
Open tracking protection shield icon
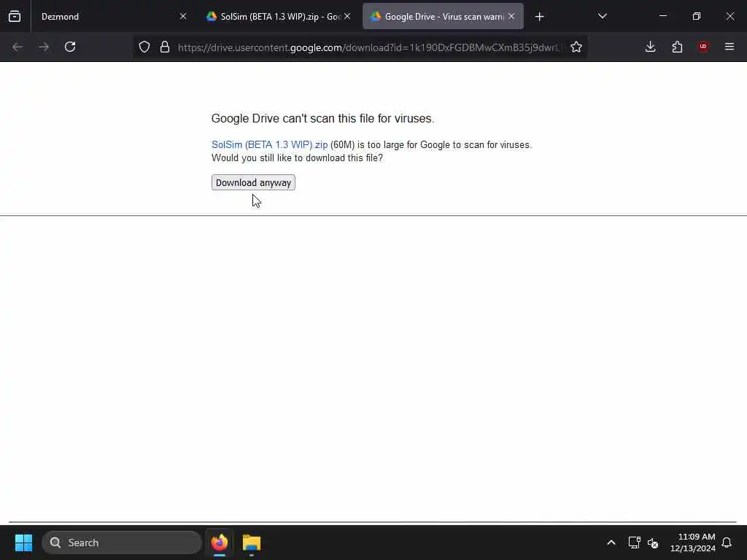click(x=144, y=47)
